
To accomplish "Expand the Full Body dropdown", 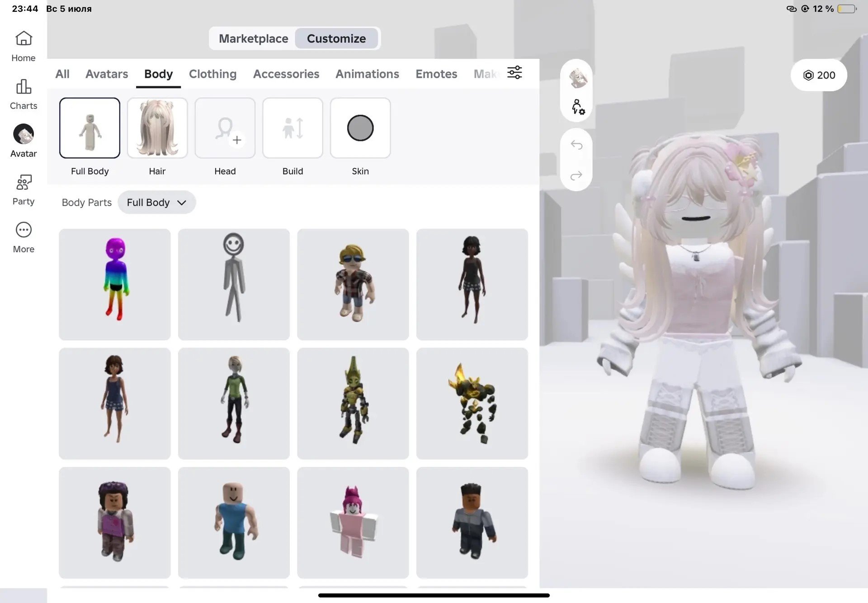I will [156, 202].
